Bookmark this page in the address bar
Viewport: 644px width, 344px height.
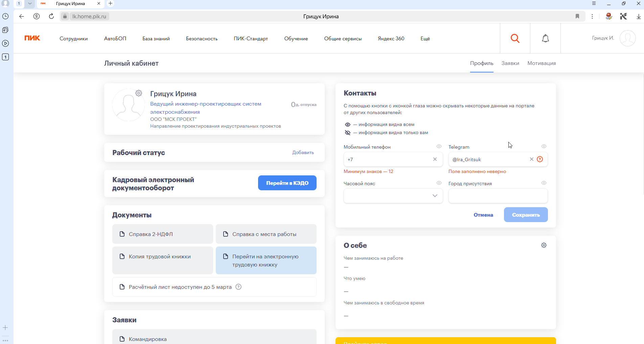pyautogui.click(x=577, y=16)
